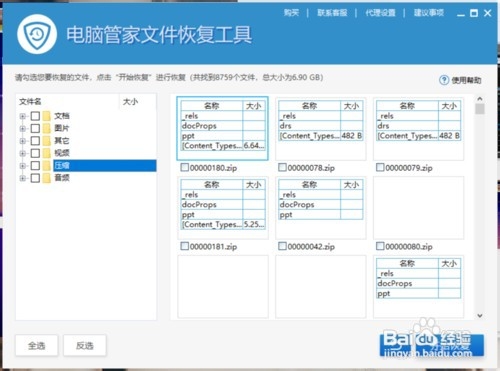Tick the 00000180.zip checkbox
The image size is (500, 371).
pyautogui.click(x=184, y=167)
